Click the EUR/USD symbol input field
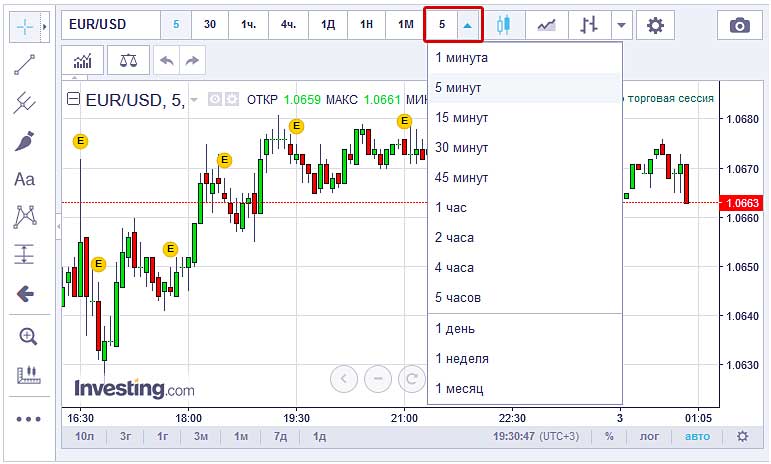Viewport: 771px width, 464px height. pos(110,24)
